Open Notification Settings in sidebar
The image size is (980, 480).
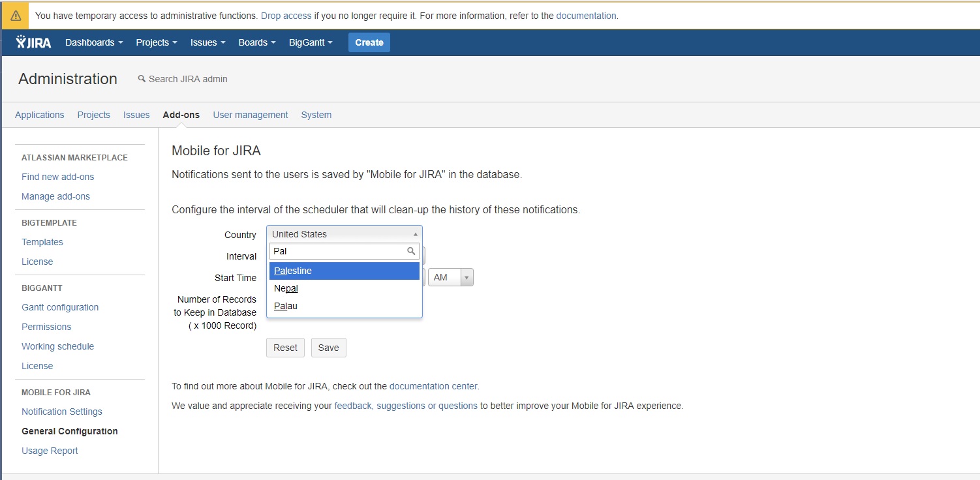pyautogui.click(x=62, y=412)
